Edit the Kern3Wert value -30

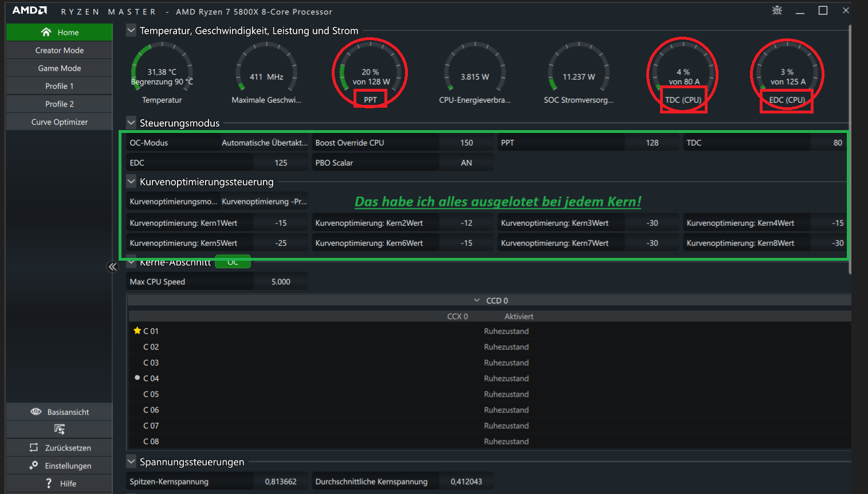(652, 223)
